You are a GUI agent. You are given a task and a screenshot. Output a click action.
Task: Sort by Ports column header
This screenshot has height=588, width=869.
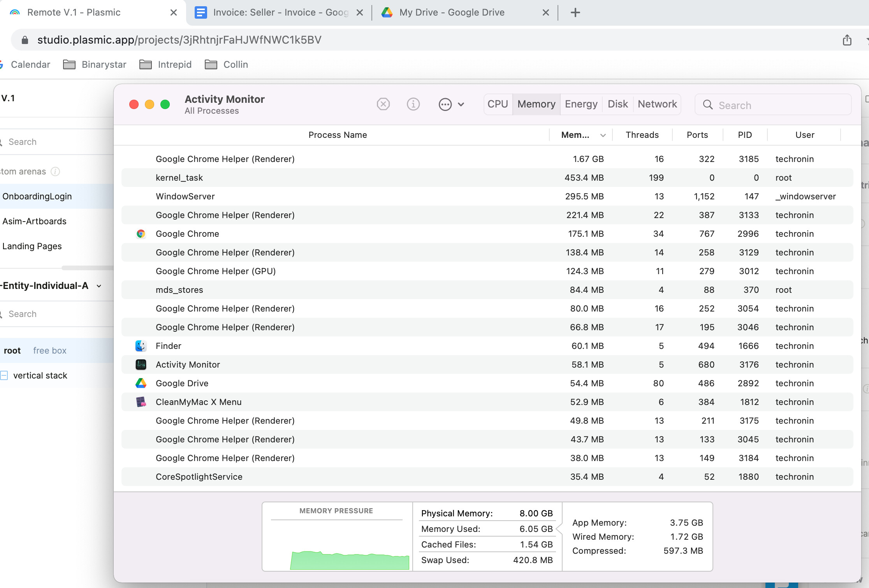coord(697,135)
